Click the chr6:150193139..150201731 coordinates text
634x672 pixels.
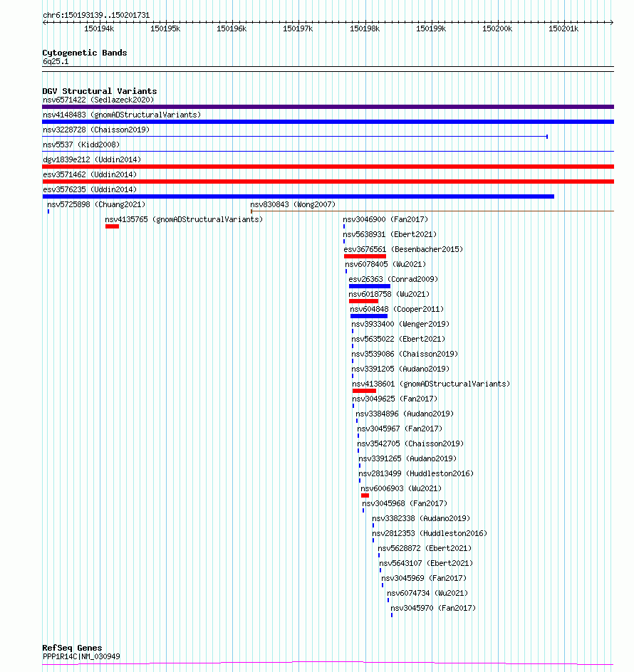[x=96, y=15]
